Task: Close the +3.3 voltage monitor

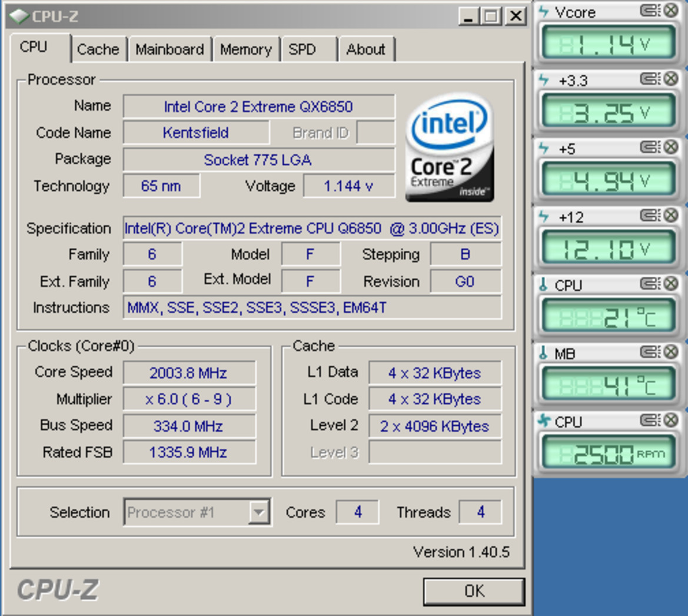Action: (670, 79)
